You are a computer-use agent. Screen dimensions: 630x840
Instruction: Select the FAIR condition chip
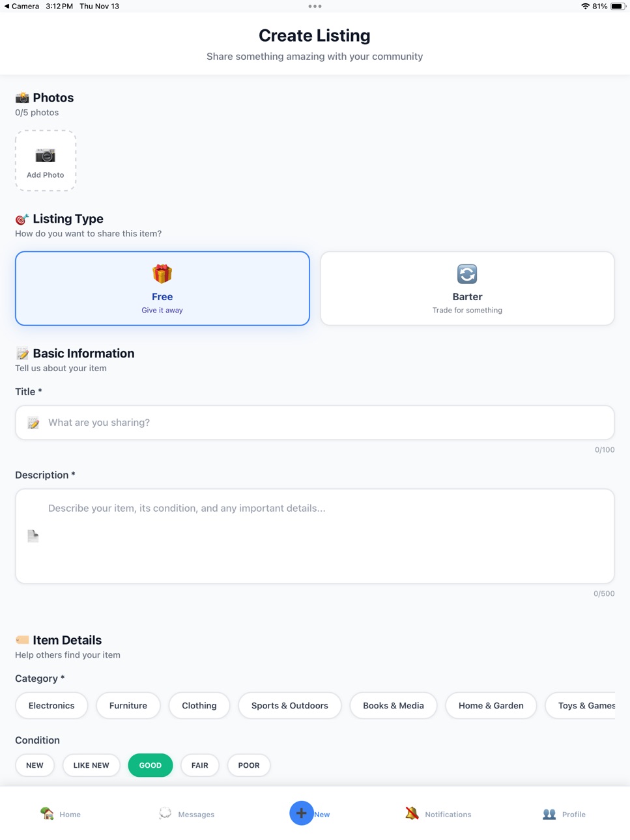tap(200, 765)
